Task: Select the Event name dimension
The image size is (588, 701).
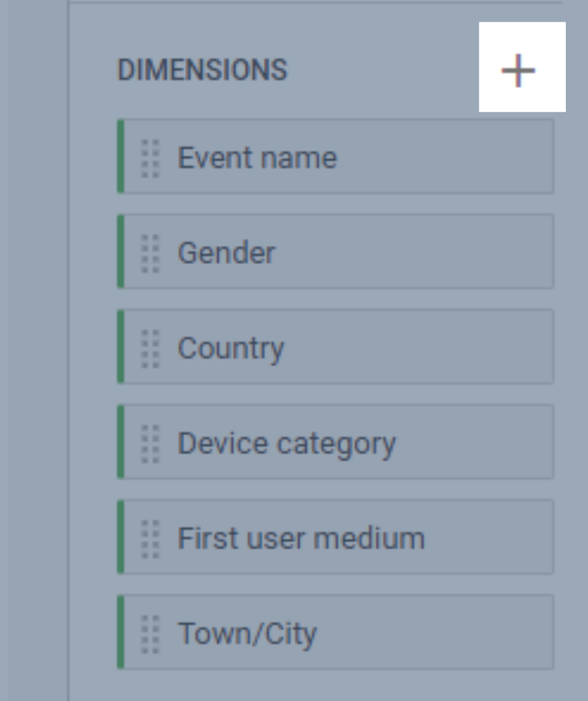Action: click(x=257, y=157)
